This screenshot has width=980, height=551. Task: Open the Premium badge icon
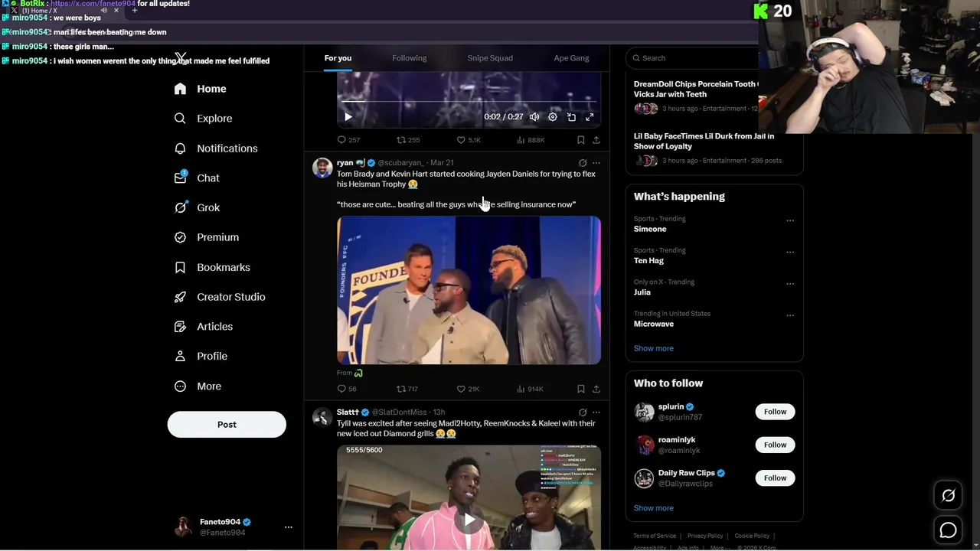pyautogui.click(x=180, y=237)
